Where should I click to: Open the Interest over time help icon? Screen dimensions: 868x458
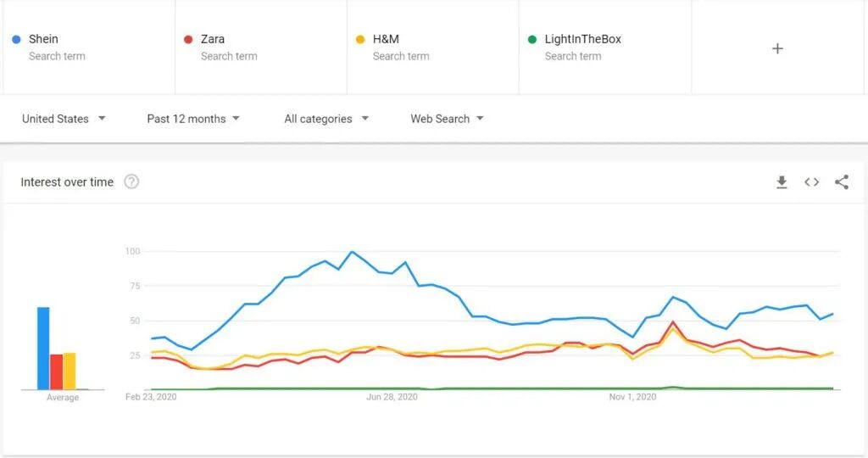point(131,182)
